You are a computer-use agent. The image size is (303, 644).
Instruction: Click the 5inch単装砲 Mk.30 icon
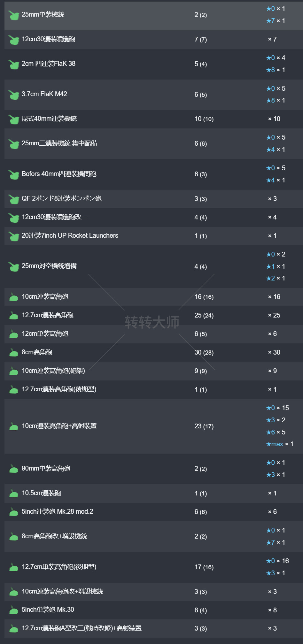pos(13,610)
